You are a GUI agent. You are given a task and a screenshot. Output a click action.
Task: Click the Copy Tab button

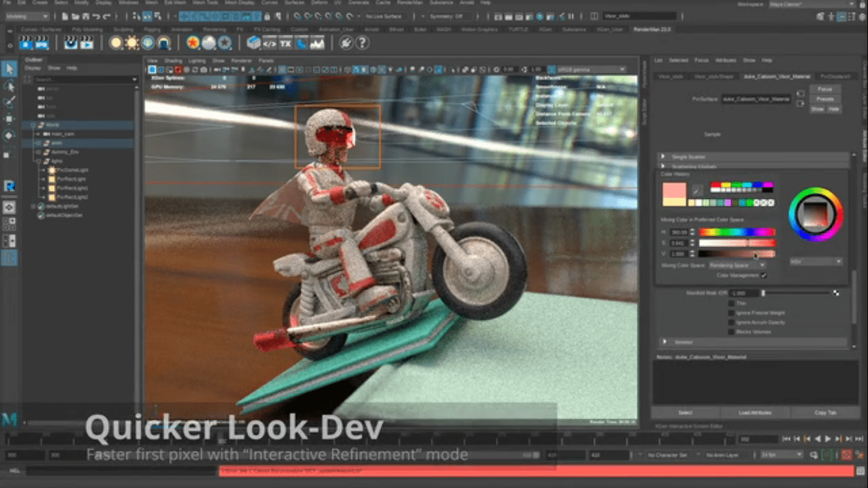point(825,412)
